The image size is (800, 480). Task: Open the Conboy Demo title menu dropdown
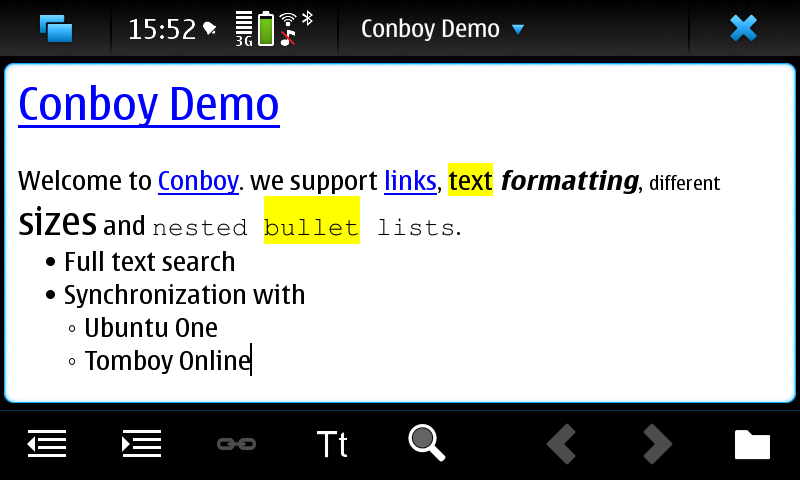[442, 29]
